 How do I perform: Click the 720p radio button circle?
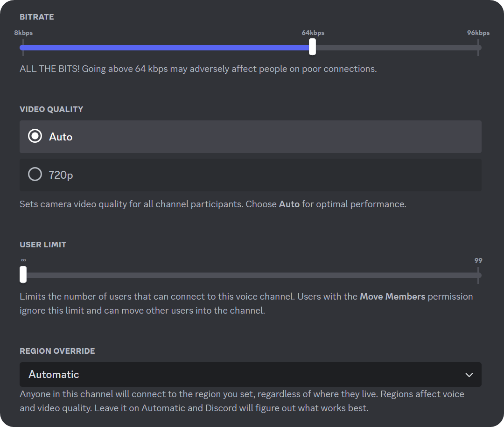[x=35, y=174]
